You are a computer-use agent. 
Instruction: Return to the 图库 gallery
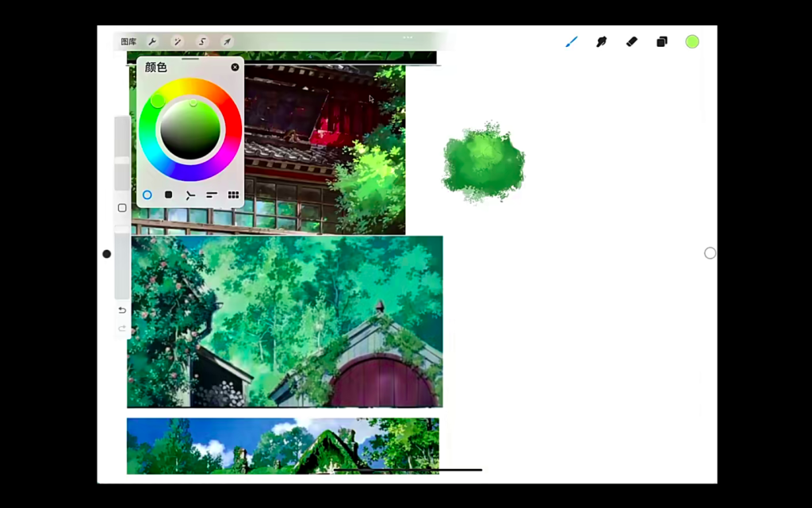coord(128,41)
